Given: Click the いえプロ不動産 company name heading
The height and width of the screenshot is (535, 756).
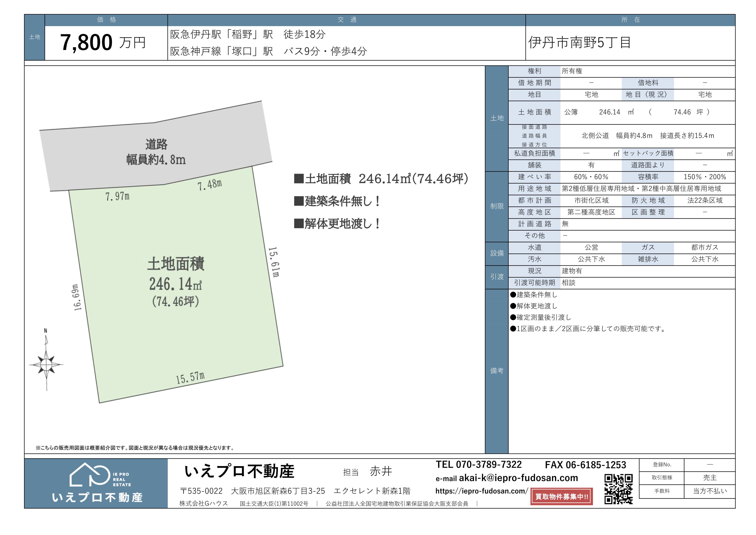Looking at the screenshot, I should pos(239,471).
